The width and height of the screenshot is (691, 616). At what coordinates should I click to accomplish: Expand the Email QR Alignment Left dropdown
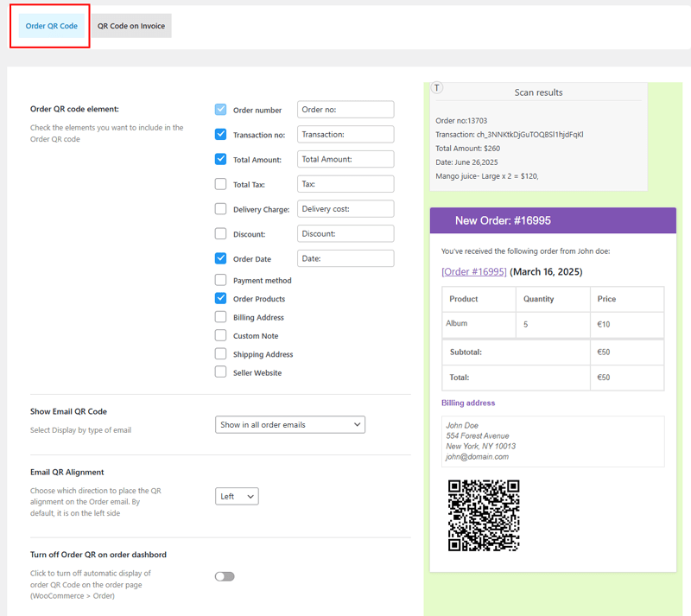coord(237,496)
